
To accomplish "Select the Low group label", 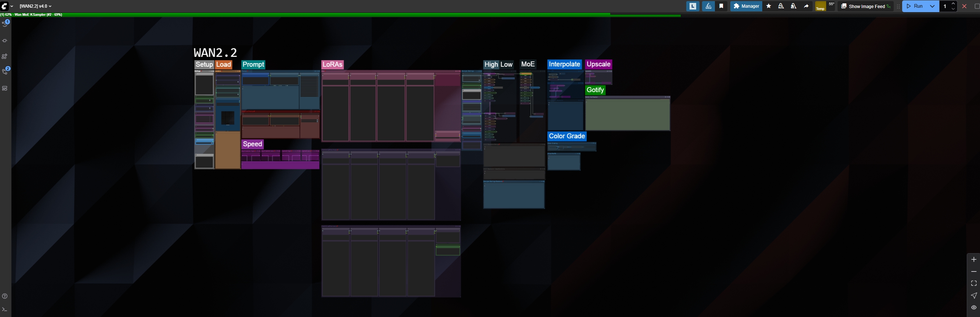I will 506,65.
